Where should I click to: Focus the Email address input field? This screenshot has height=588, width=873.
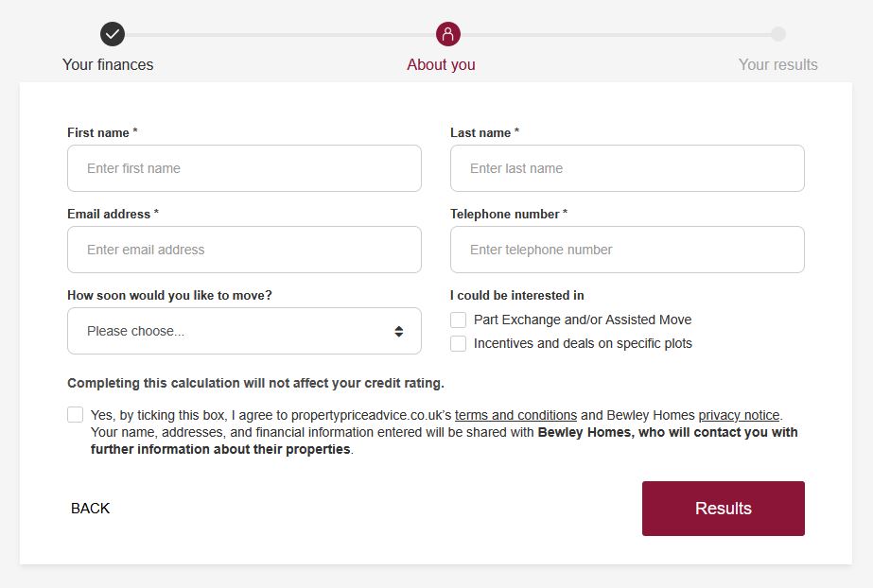point(244,250)
